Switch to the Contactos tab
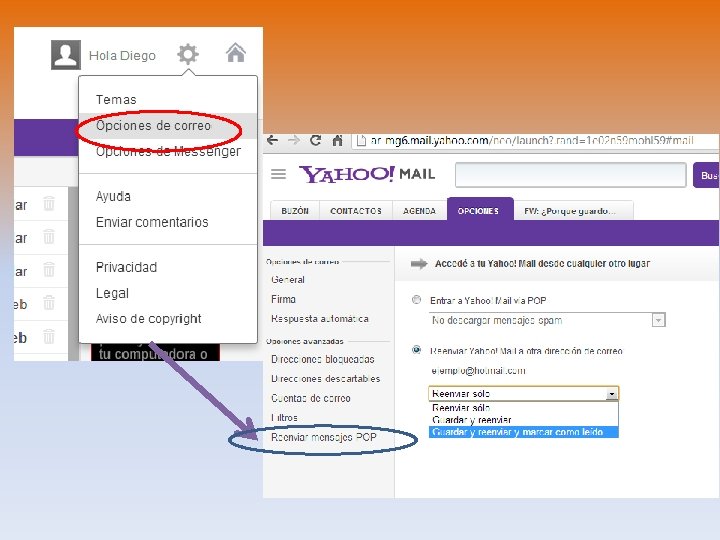 point(356,211)
